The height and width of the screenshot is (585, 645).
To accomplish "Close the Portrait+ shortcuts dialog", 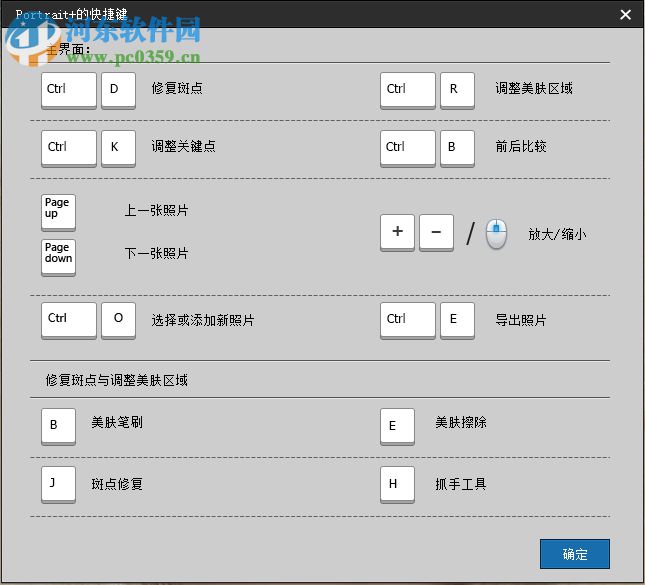I will click(626, 15).
